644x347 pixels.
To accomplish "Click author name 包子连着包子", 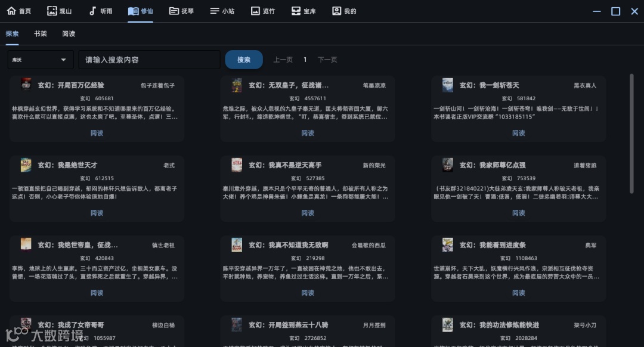I will point(157,85).
